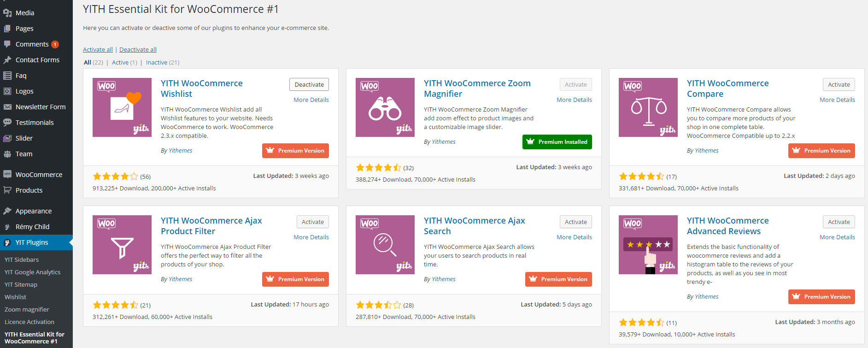This screenshot has width=868, height=348.
Task: Click the Comments speech bubble icon
Action: point(7,44)
